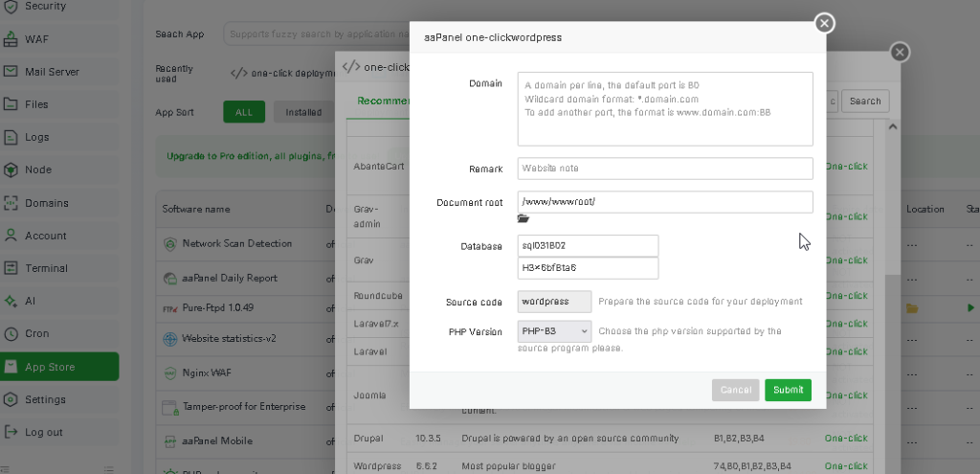Click One-click link for Joomla

(846, 395)
